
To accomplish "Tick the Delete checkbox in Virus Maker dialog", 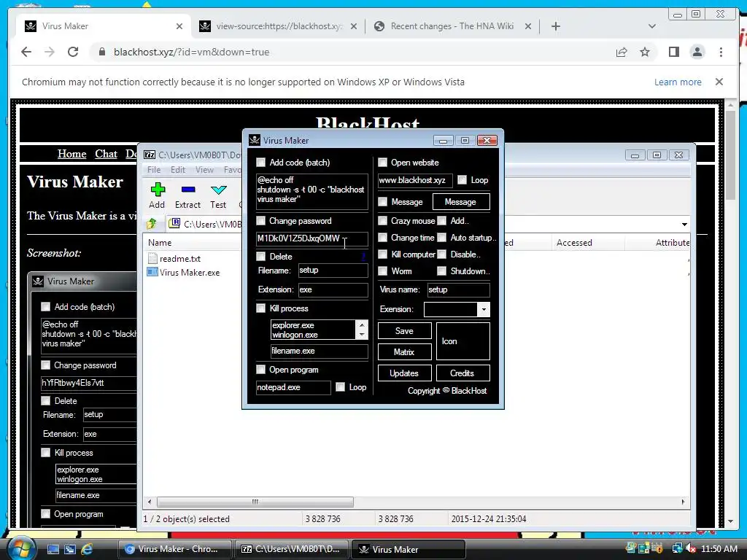I will click(x=260, y=256).
